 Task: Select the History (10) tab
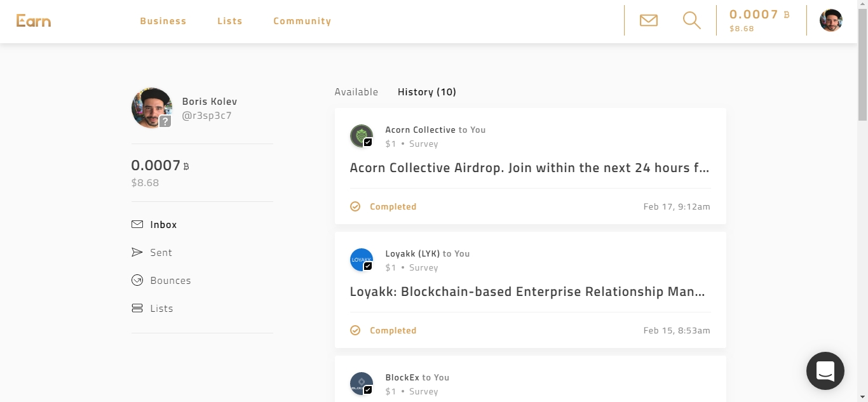tap(427, 92)
